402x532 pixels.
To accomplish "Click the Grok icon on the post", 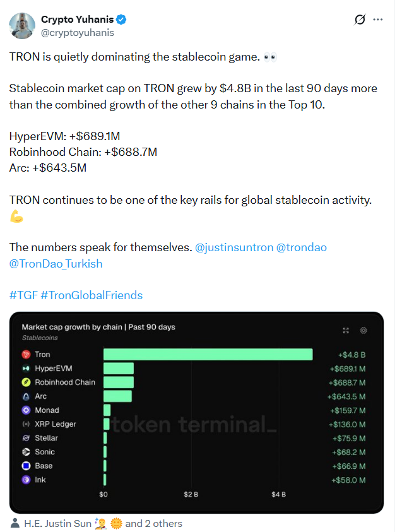I will click(360, 20).
